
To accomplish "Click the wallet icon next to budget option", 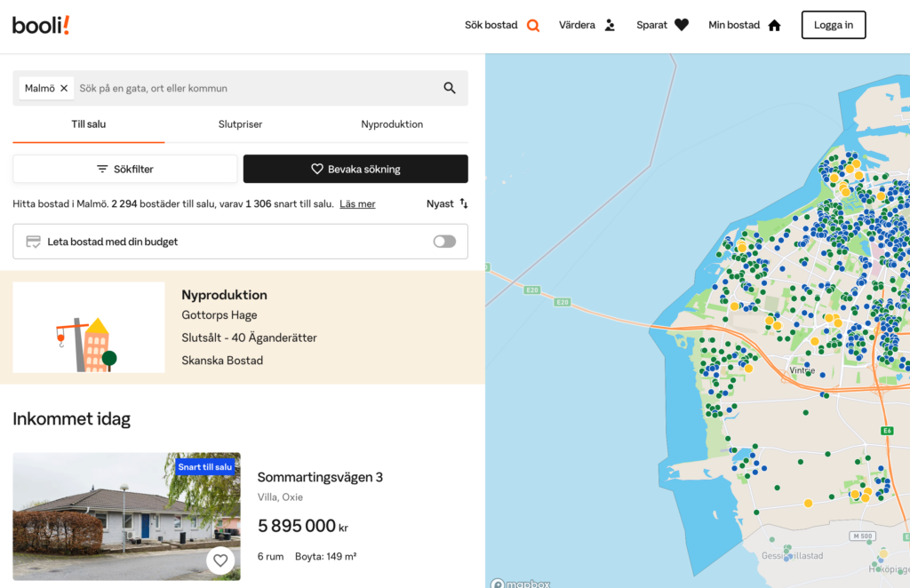I will click(x=33, y=241).
